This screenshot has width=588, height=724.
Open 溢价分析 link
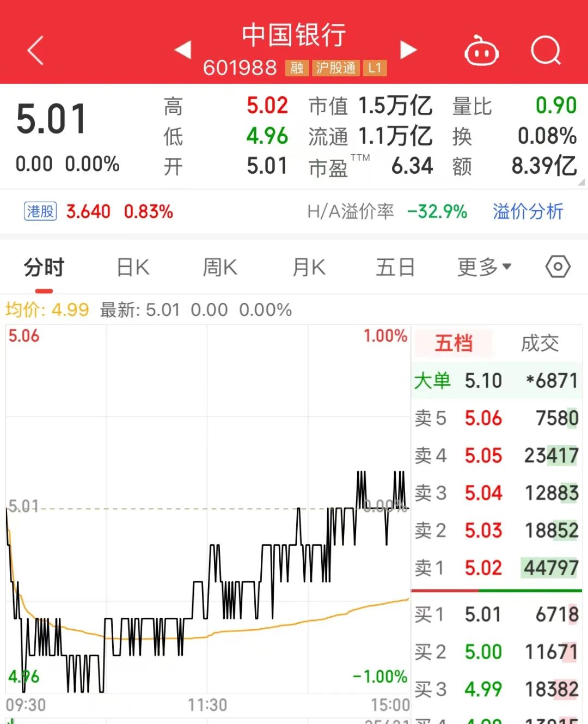[528, 211]
